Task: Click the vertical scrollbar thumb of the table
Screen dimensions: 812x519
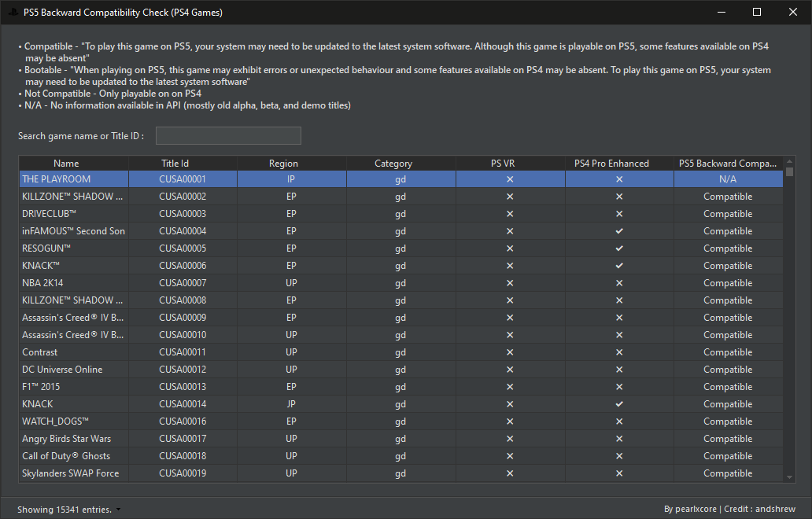Action: pyautogui.click(x=789, y=171)
